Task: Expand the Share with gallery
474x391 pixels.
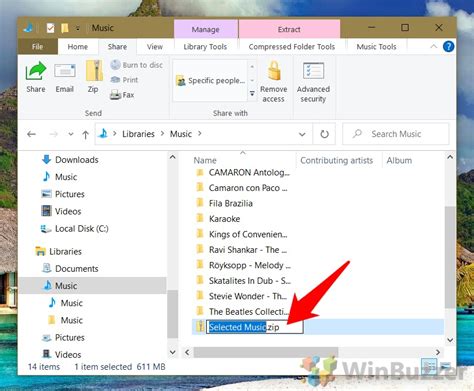Action: (252, 94)
